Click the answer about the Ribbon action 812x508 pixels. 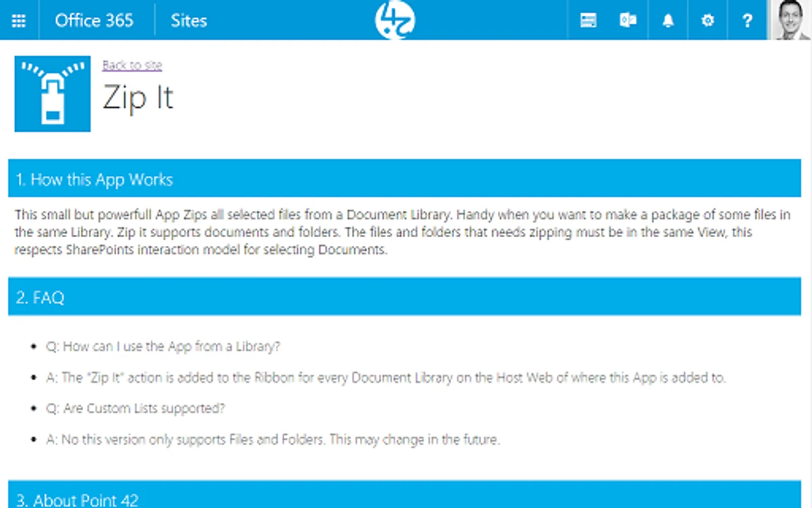tap(386, 377)
